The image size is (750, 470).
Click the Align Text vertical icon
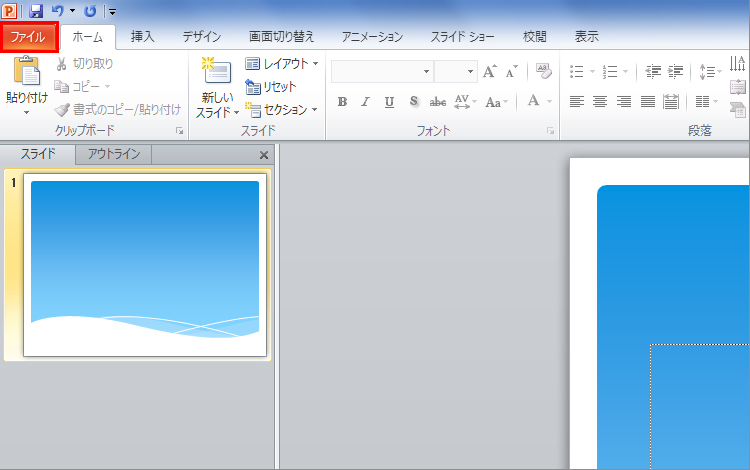tap(738, 87)
